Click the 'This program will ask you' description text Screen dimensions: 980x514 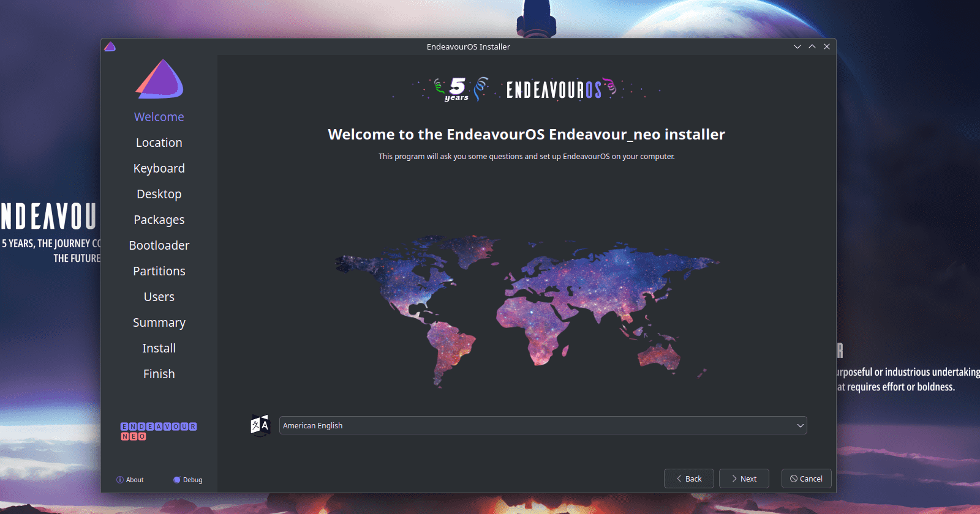(x=527, y=157)
